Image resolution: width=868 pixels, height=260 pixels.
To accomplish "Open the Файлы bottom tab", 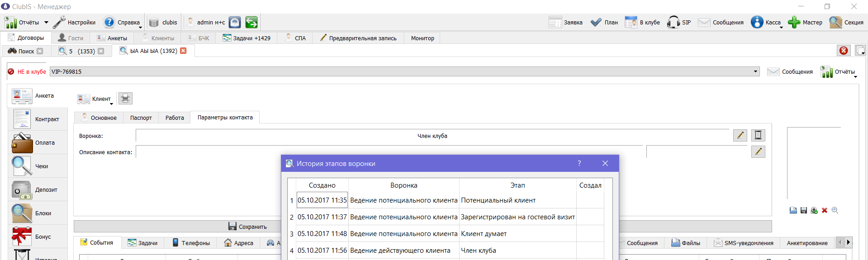I will pos(685,243).
